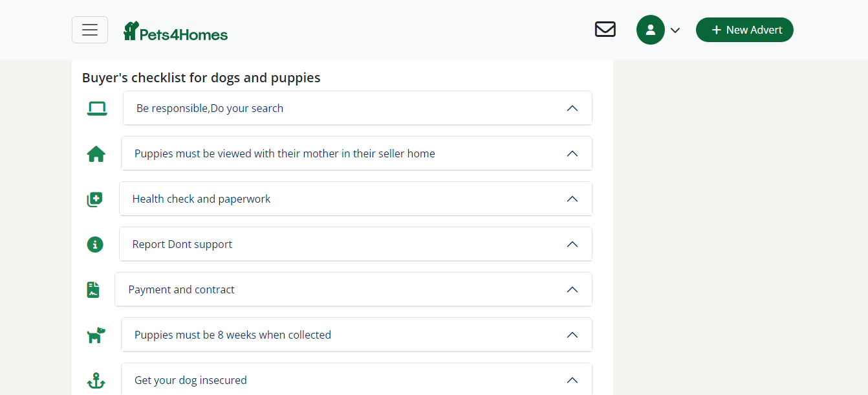Viewport: 868px width, 395px height.
Task: Click the user profile avatar icon
Action: tap(651, 30)
